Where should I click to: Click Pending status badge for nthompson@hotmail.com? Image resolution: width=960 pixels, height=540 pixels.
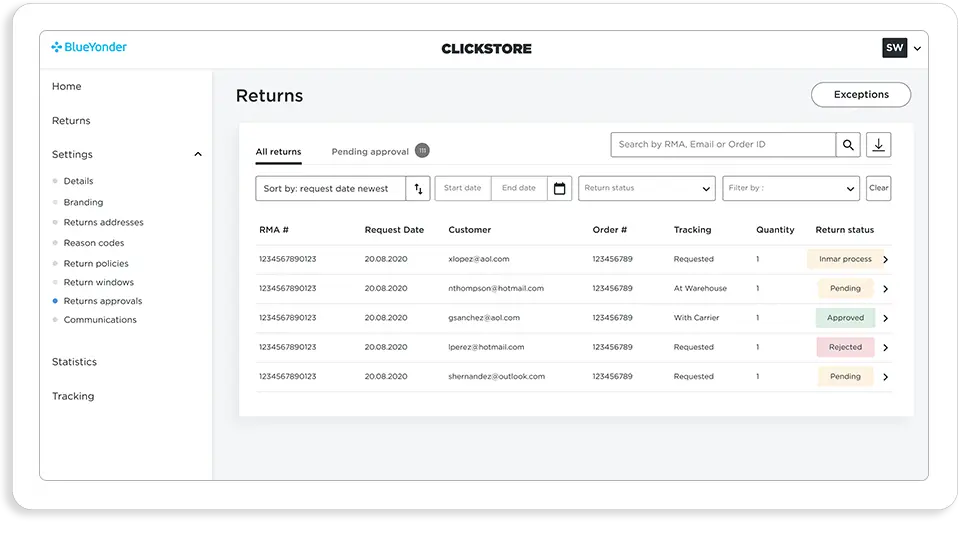coord(846,289)
